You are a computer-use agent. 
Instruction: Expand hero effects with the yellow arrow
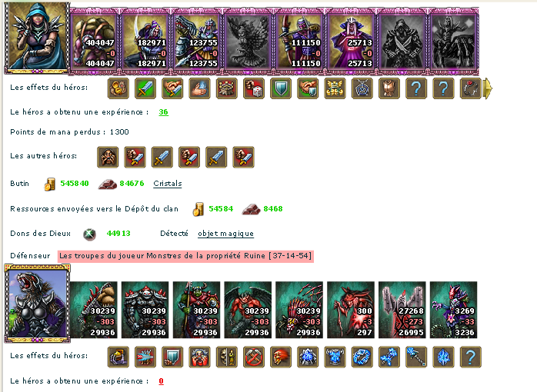[487, 88]
